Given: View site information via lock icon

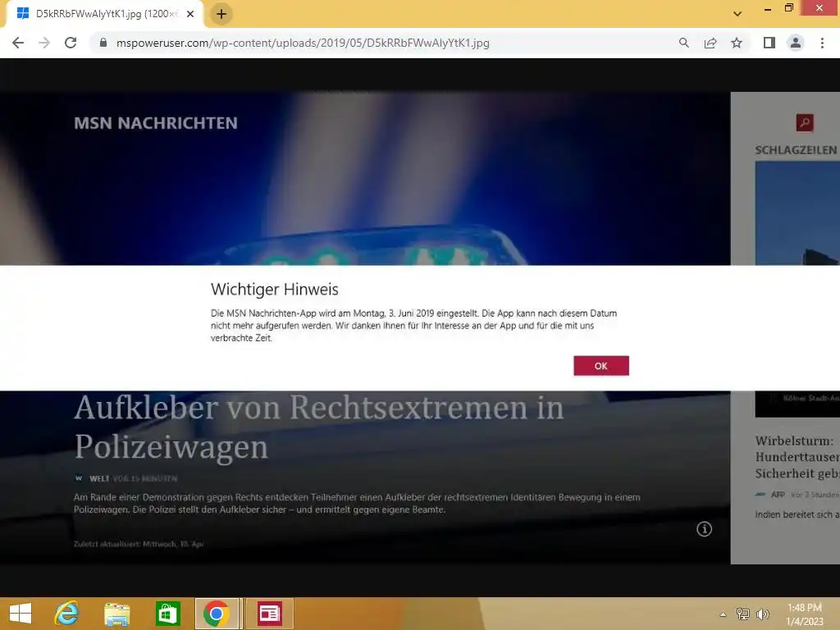Looking at the screenshot, I should tap(103, 43).
